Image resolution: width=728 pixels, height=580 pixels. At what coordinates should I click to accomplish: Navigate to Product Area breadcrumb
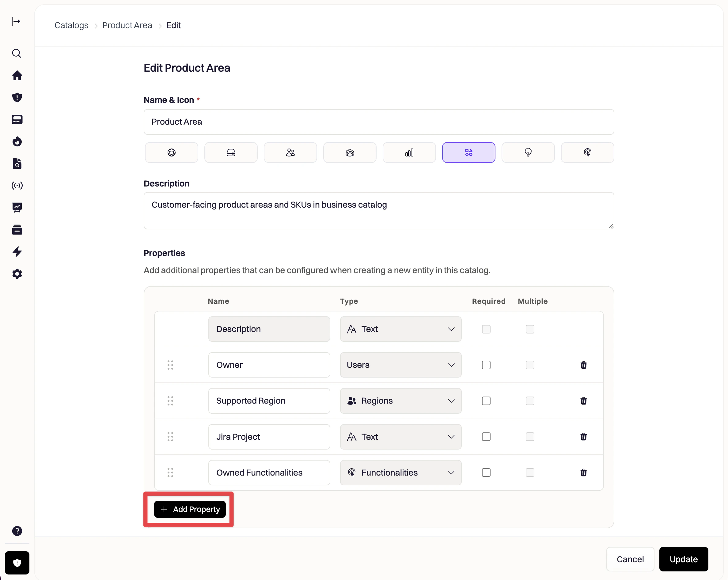coord(127,25)
